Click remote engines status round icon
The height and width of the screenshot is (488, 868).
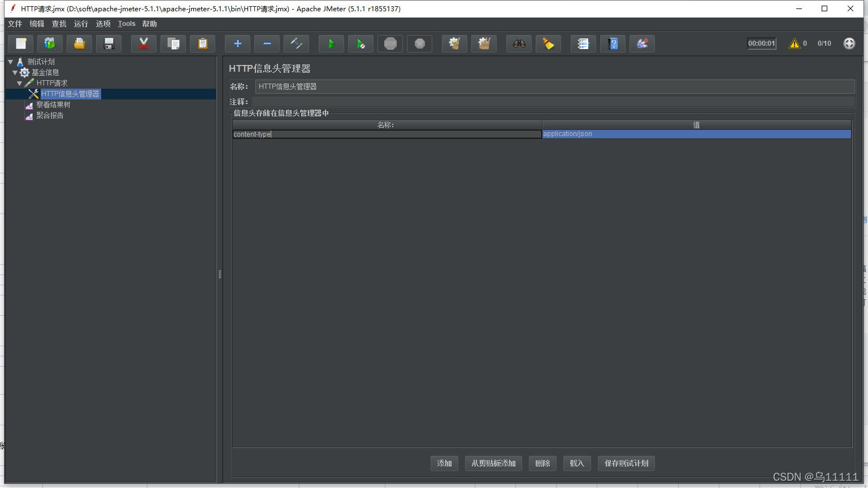pos(849,43)
